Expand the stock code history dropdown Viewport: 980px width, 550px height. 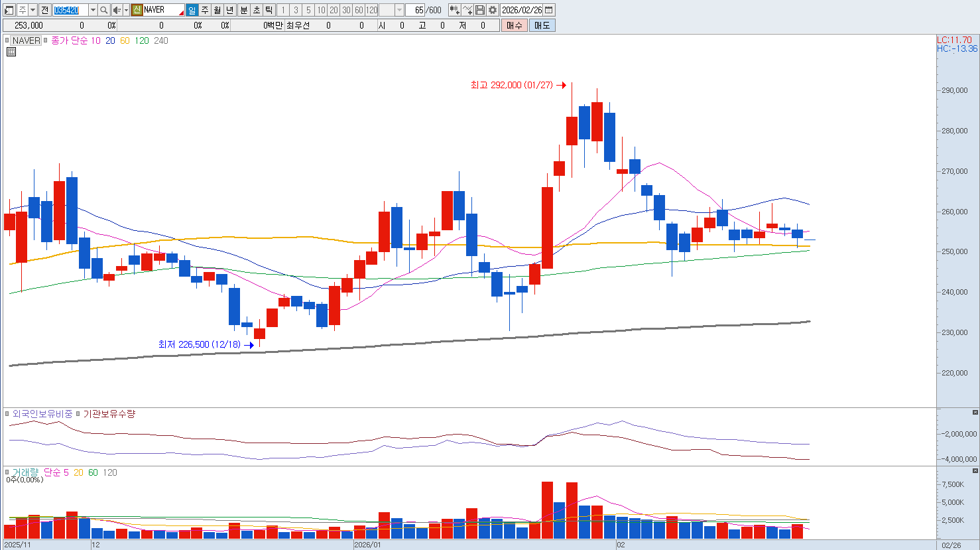pyautogui.click(x=93, y=10)
